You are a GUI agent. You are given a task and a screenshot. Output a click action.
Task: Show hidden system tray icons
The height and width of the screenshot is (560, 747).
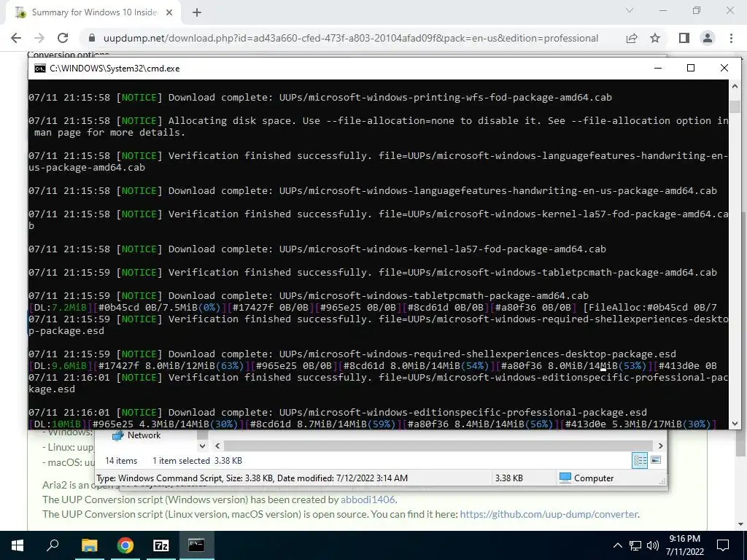[x=617, y=545]
